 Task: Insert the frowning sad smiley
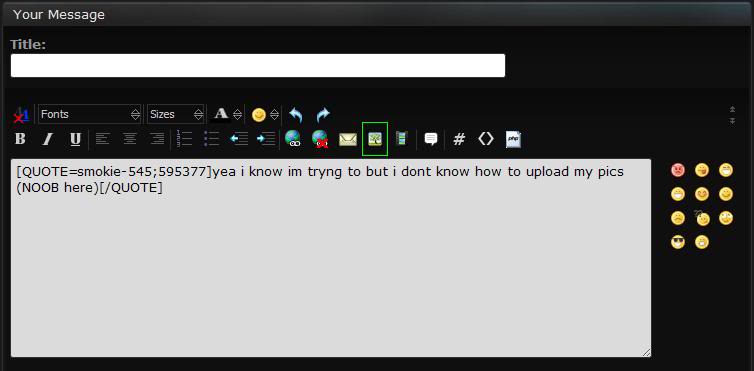pyautogui.click(x=678, y=218)
